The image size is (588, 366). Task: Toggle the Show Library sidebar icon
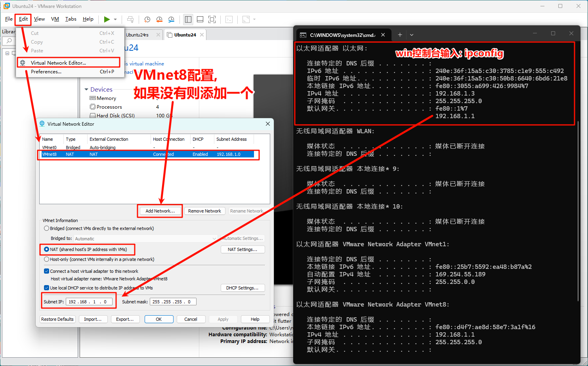[188, 19]
